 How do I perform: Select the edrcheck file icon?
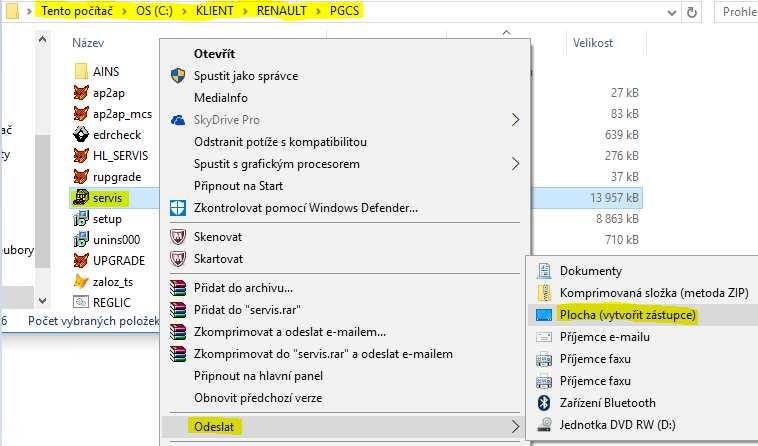click(x=81, y=134)
